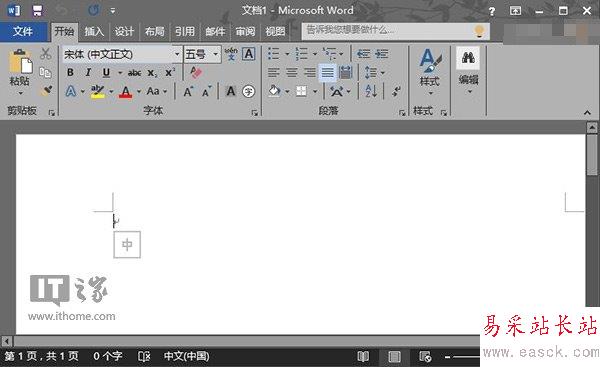
Task: Open the Editing binoculars button
Action: point(468,58)
